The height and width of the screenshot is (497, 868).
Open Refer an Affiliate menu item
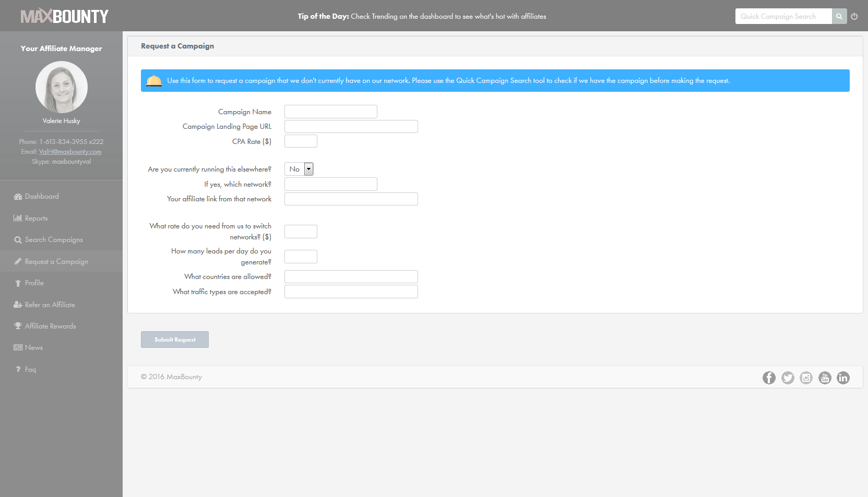[x=50, y=305]
